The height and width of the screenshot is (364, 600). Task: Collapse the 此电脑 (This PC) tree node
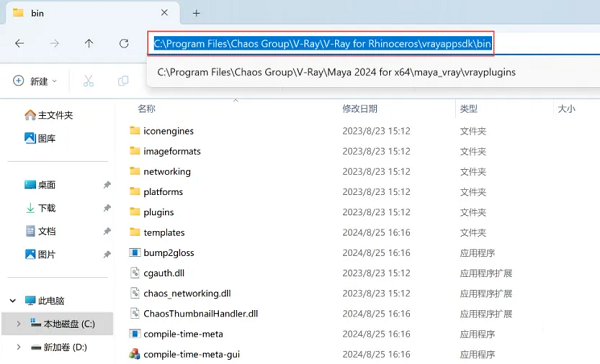(x=13, y=301)
